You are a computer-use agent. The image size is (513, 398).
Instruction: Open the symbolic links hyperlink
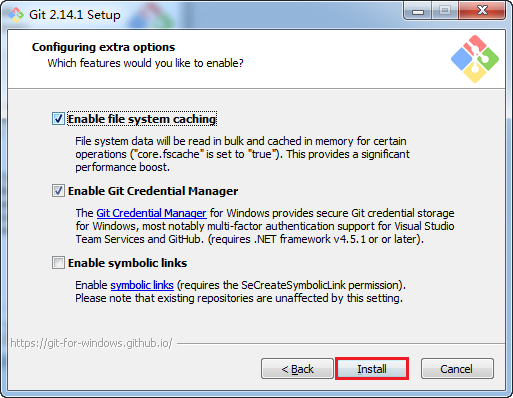click(x=142, y=285)
